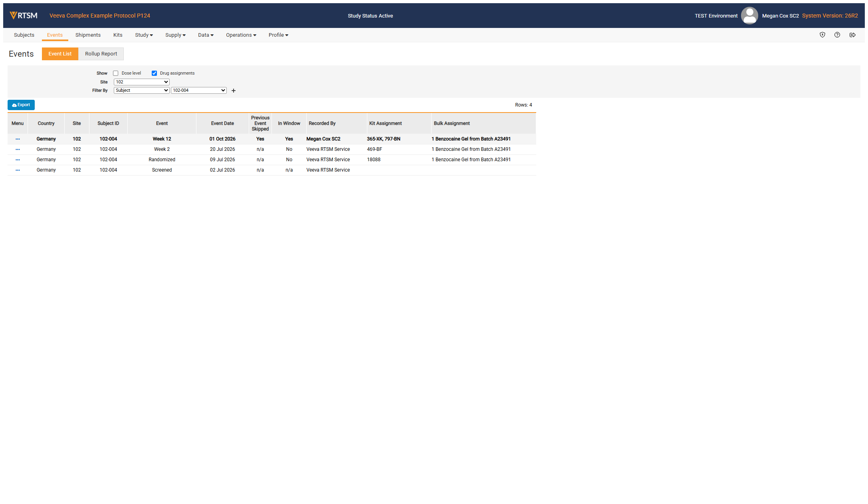Open the Filter By Subject dropdown
The image size is (868, 504).
tap(142, 91)
